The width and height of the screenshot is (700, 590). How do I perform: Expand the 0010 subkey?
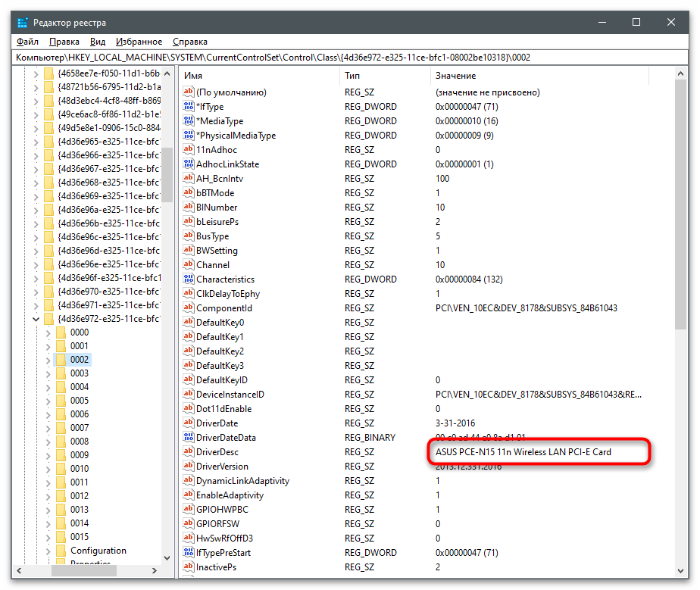(48, 469)
